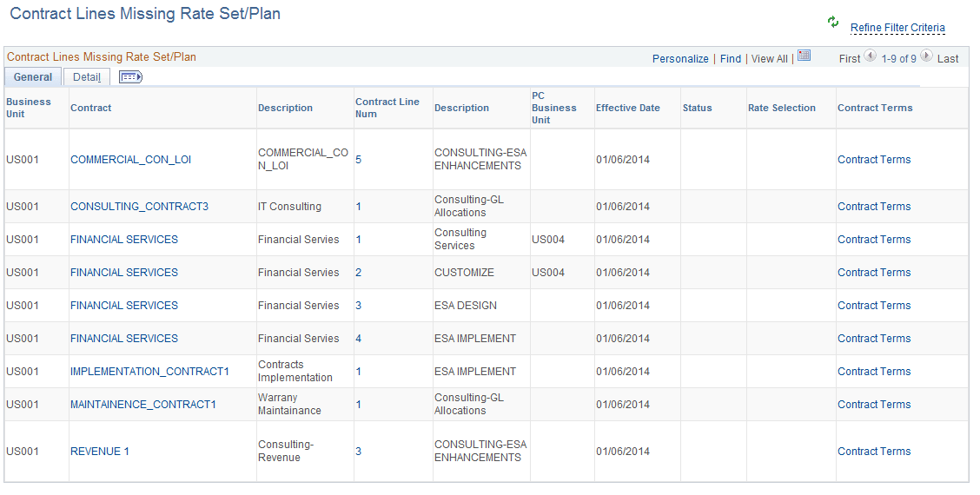Open REVENUE 1 contract link
This screenshot has height=495, width=980.
pyautogui.click(x=99, y=452)
